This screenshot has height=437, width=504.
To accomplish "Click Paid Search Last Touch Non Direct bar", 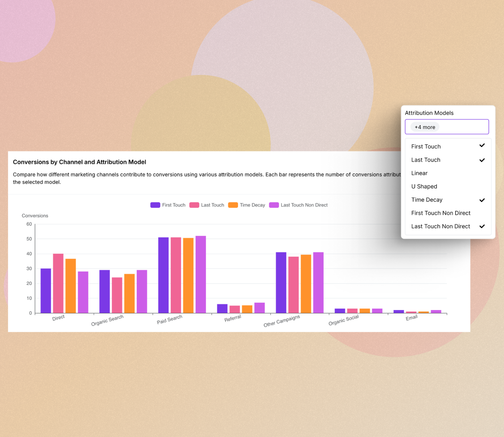I will (x=201, y=274).
